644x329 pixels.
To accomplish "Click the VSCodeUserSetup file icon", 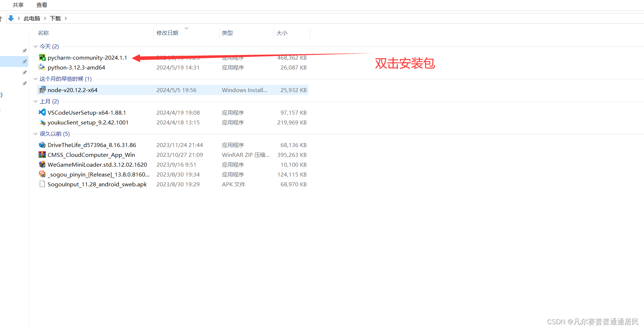I will click(42, 112).
